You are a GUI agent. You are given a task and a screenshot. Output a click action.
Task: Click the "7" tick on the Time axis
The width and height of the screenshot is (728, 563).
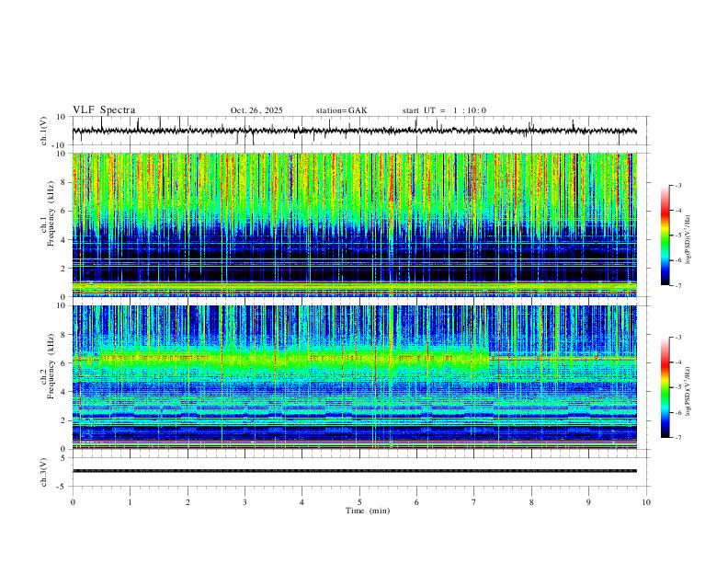tap(474, 502)
